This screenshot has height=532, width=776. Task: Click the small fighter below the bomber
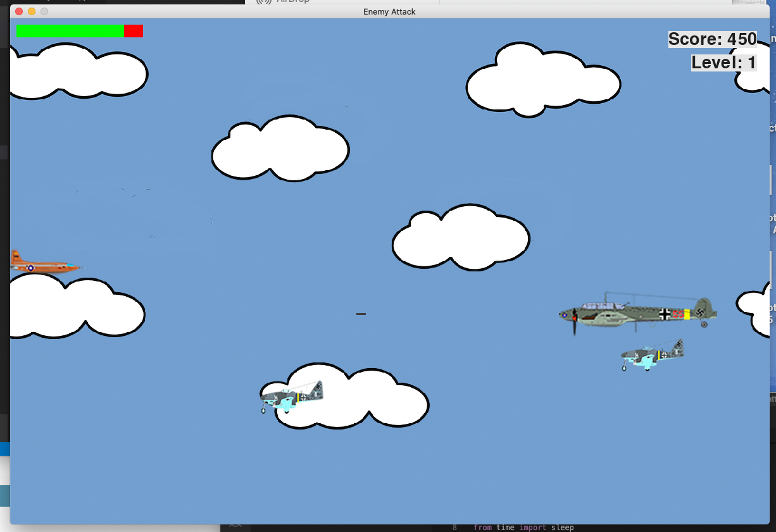pos(652,356)
